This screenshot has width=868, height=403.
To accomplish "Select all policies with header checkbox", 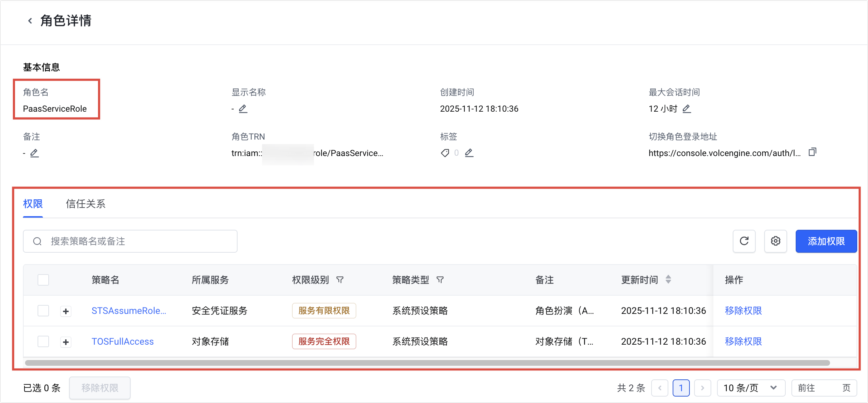I will click(x=43, y=280).
